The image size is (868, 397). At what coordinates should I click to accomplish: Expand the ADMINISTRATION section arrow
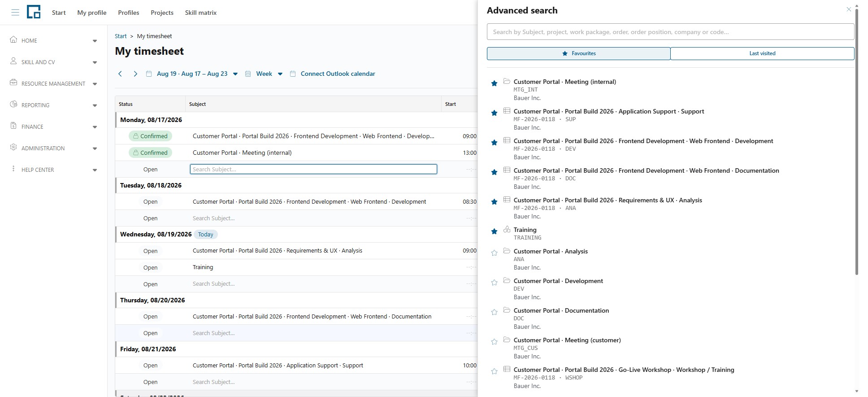tap(95, 148)
